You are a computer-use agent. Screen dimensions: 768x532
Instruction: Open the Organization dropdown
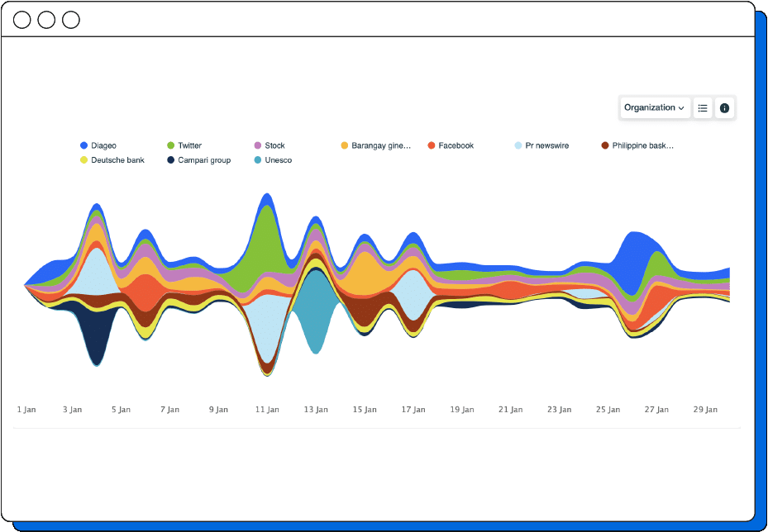(654, 107)
